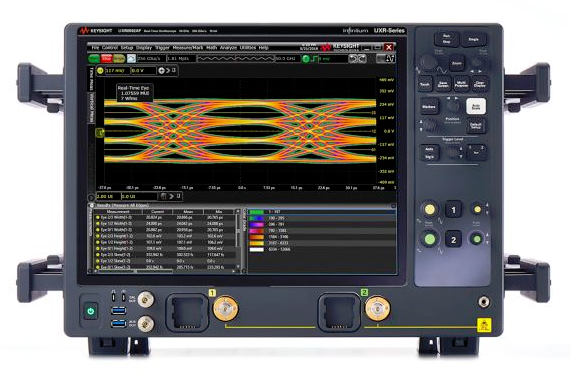Click the Measurement column header
The height and width of the screenshot is (372, 570).
pos(118,212)
